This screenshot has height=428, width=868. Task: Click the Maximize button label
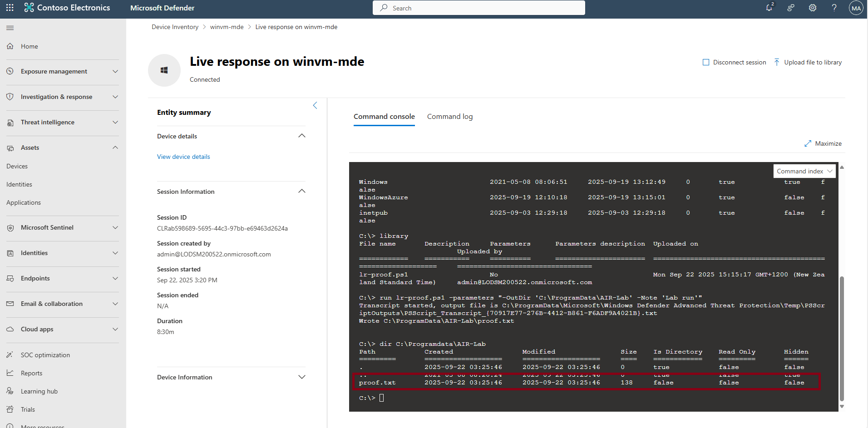tap(829, 143)
